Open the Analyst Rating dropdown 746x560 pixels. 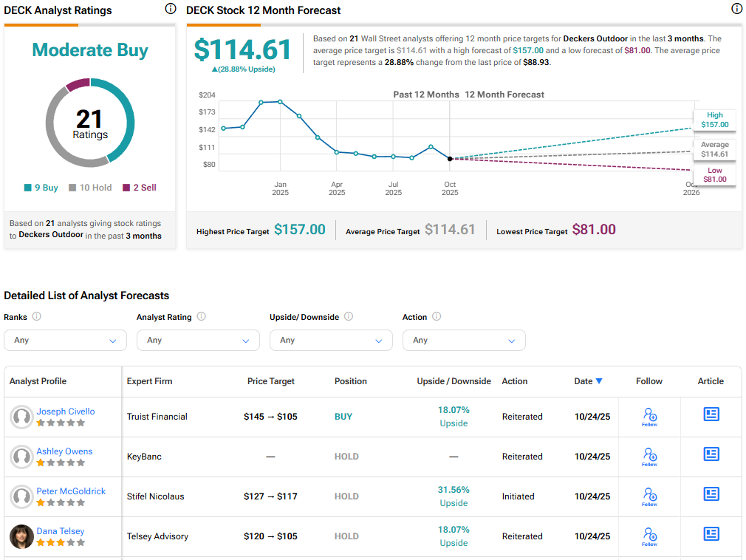198,341
